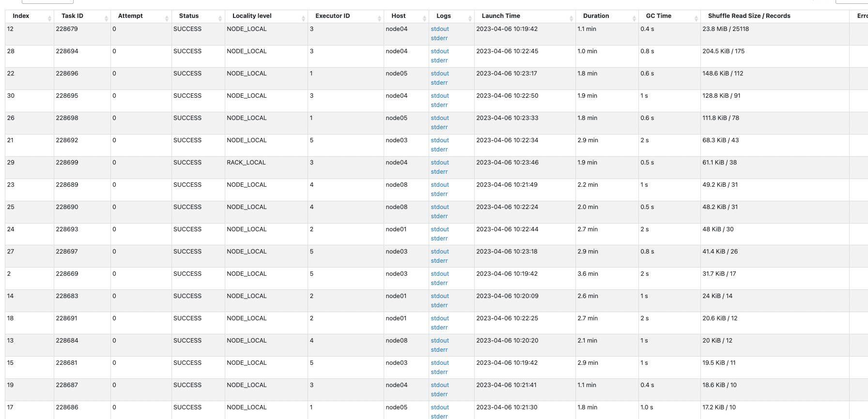Open stdout log for task 228691
This screenshot has width=868, height=419.
(x=440, y=318)
